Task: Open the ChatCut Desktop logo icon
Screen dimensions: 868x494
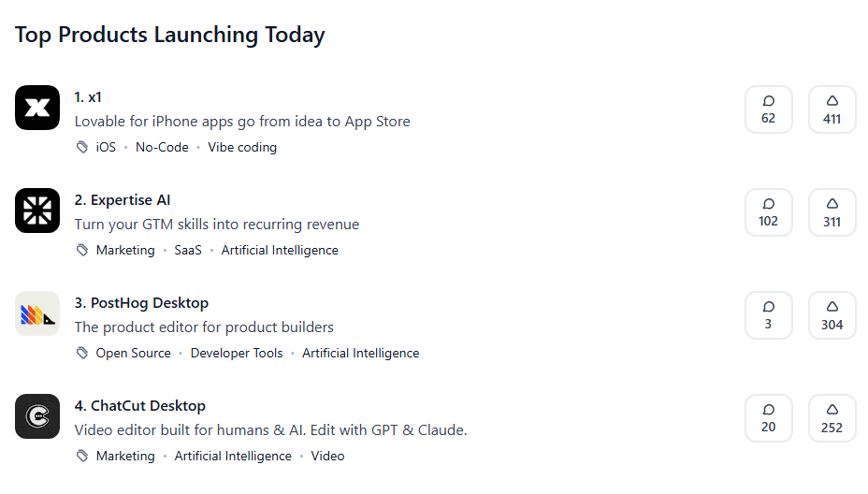Action: coord(37,416)
